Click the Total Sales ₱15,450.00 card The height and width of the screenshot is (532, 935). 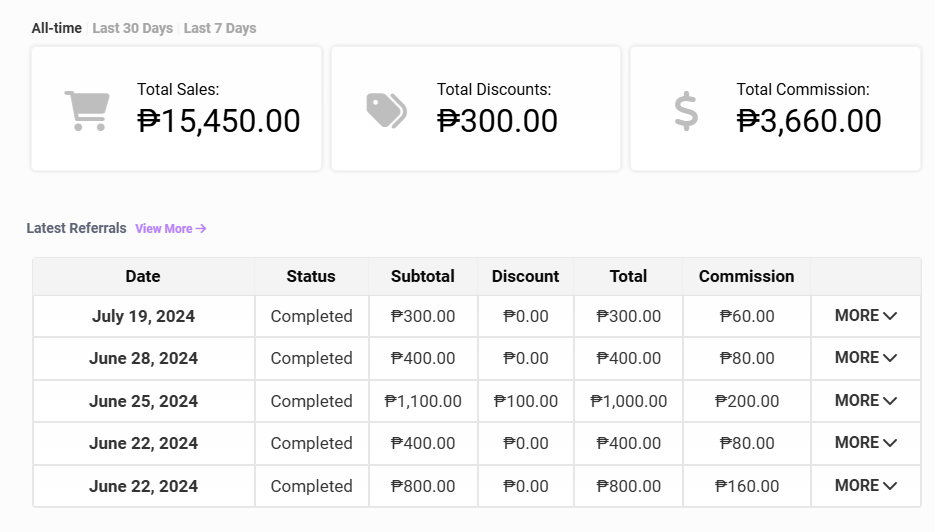[x=176, y=108]
